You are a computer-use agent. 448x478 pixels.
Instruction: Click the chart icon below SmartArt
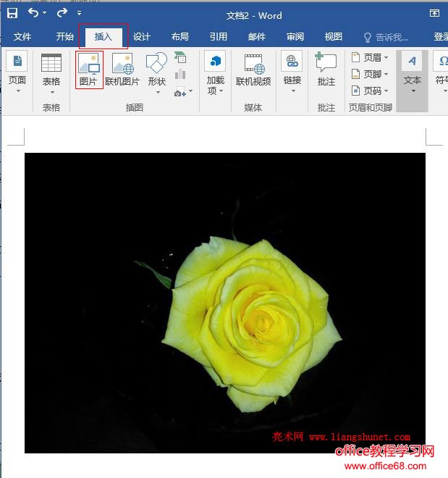pos(180,75)
